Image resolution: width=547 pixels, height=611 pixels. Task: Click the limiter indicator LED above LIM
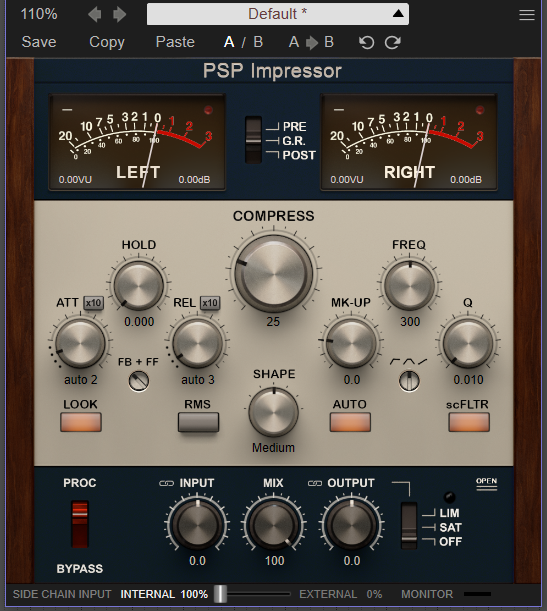(450, 497)
